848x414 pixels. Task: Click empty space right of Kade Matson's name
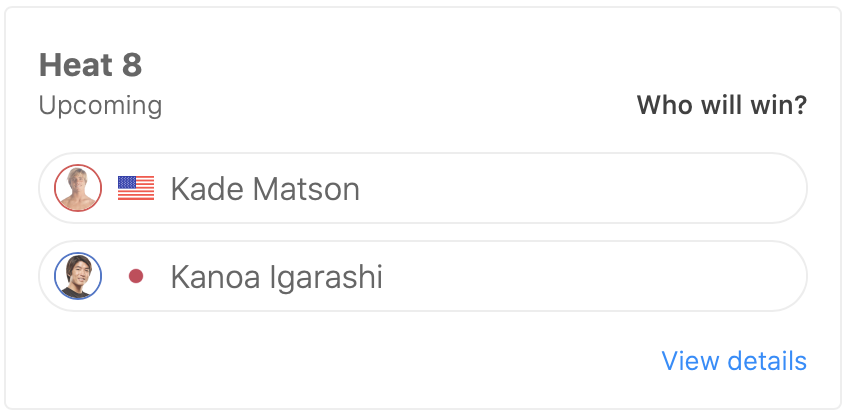point(580,188)
